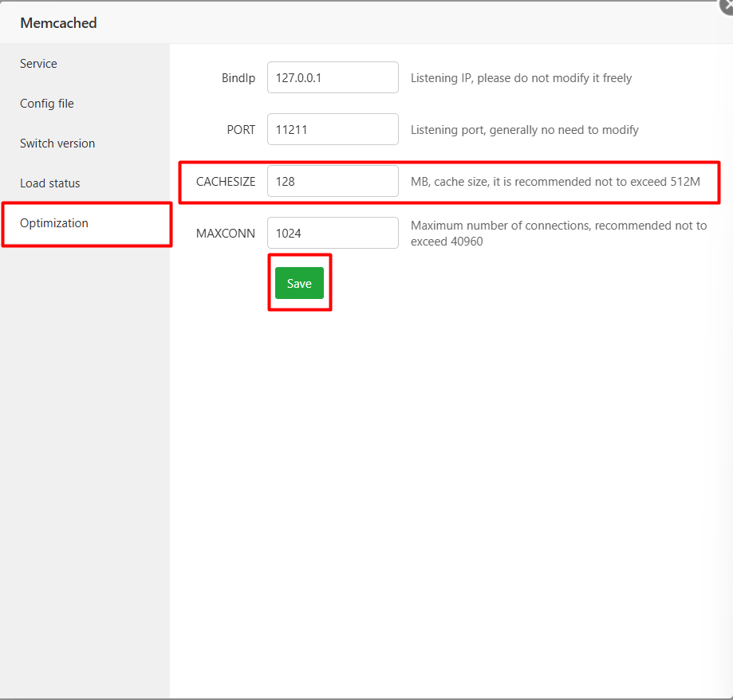Viewport: 733px width, 700px height.
Task: Click the BindIp field label
Action: pos(238,77)
